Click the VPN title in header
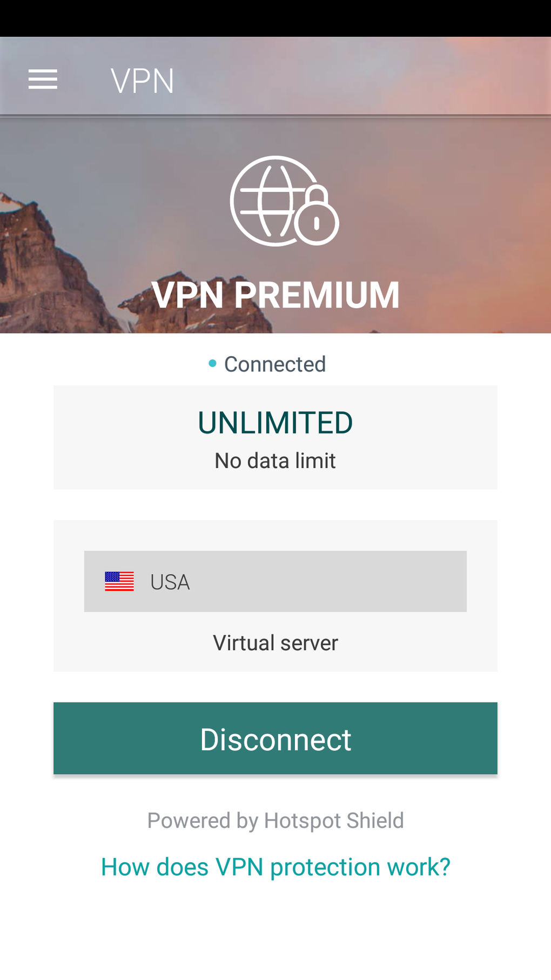 tap(142, 81)
